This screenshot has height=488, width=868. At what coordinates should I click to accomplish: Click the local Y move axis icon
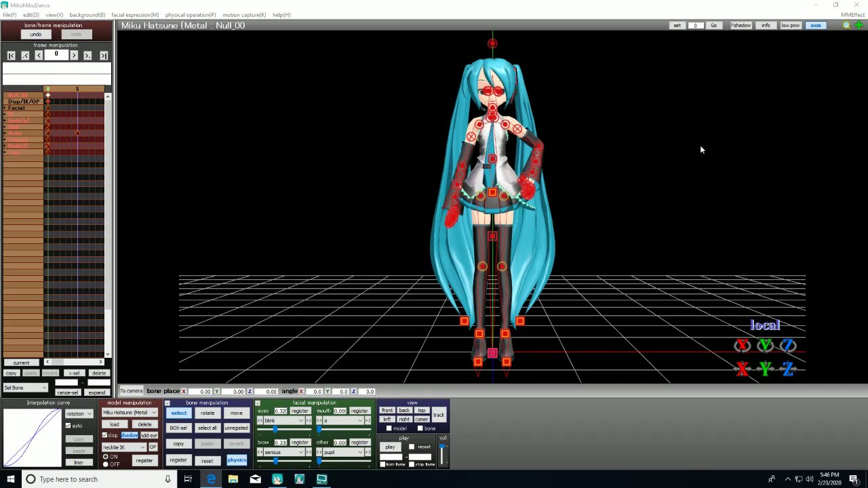pos(765,369)
